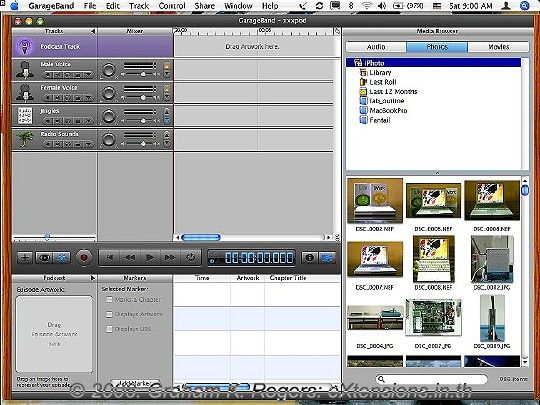
Task: Open the Track menu
Action: pyautogui.click(x=139, y=6)
